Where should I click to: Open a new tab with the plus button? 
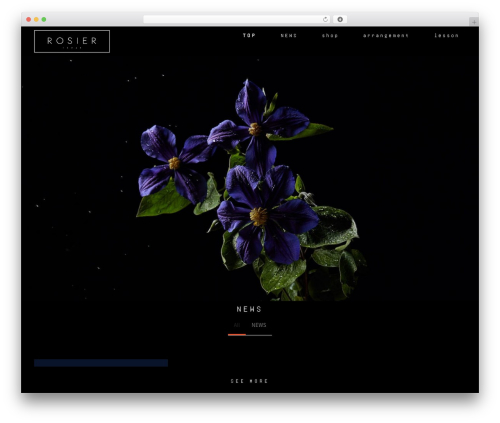pyautogui.click(x=474, y=22)
